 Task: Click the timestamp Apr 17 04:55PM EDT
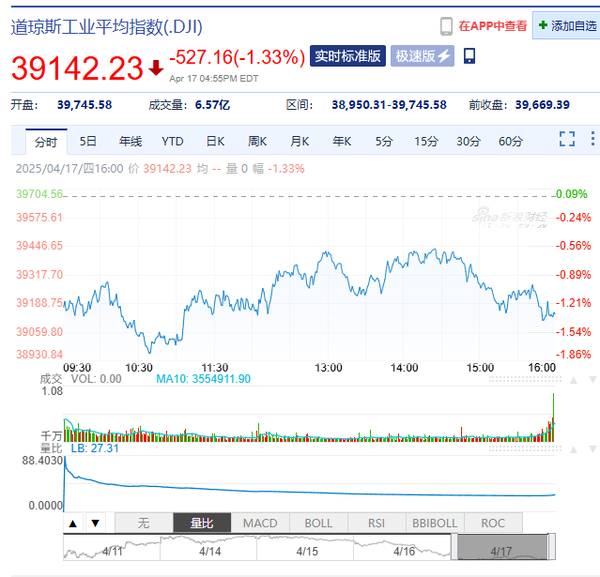[x=214, y=79]
